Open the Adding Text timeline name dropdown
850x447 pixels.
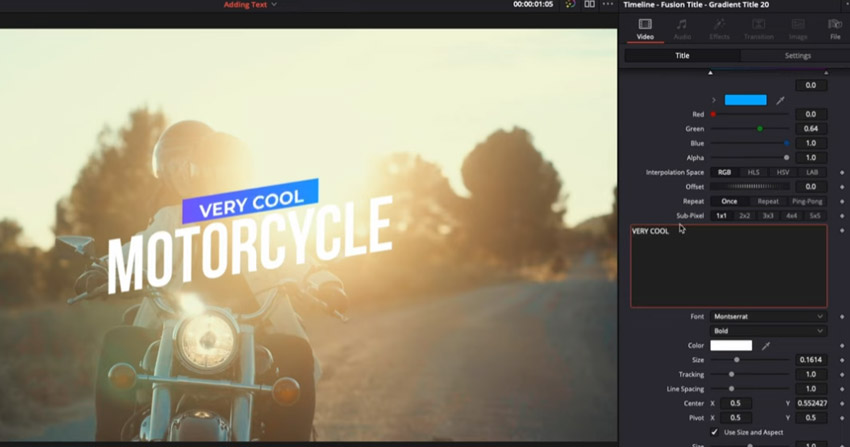pyautogui.click(x=250, y=4)
